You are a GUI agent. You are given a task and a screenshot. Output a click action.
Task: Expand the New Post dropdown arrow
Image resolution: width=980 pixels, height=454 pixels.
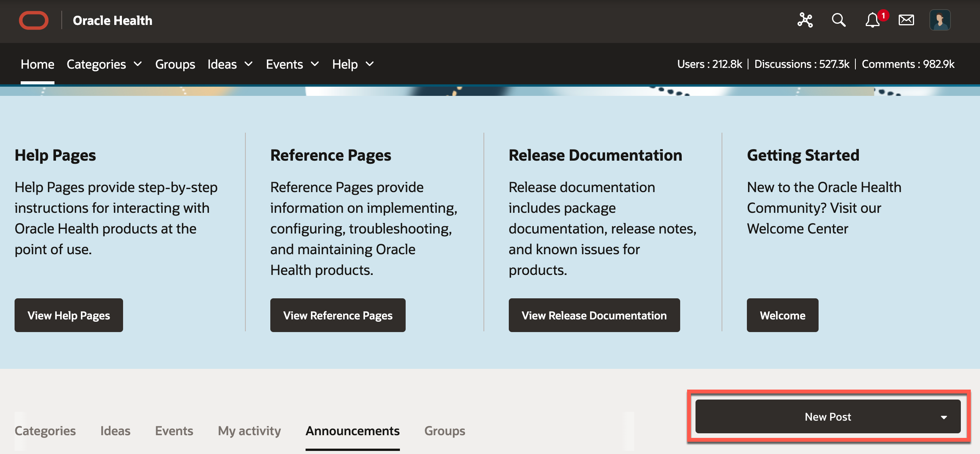[944, 417]
